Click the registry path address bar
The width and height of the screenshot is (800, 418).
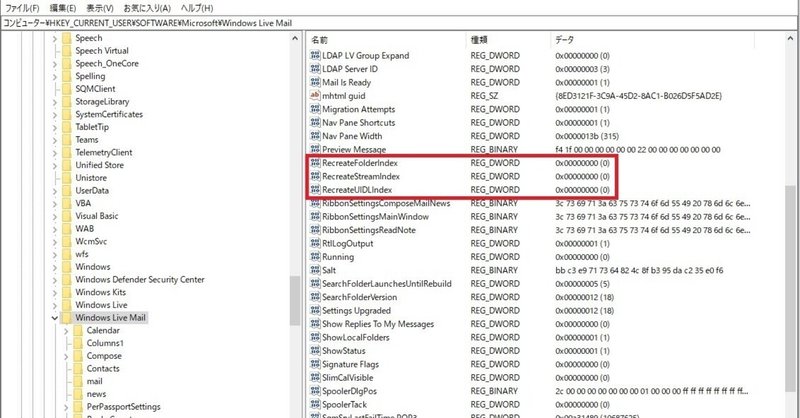coord(399,23)
